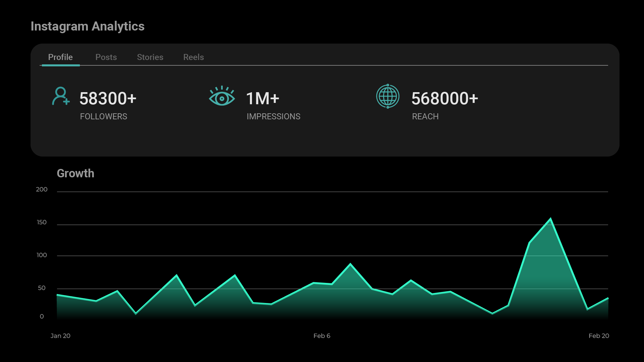Click the highest peak of growth chart
This screenshot has height=362, width=644.
click(550, 219)
